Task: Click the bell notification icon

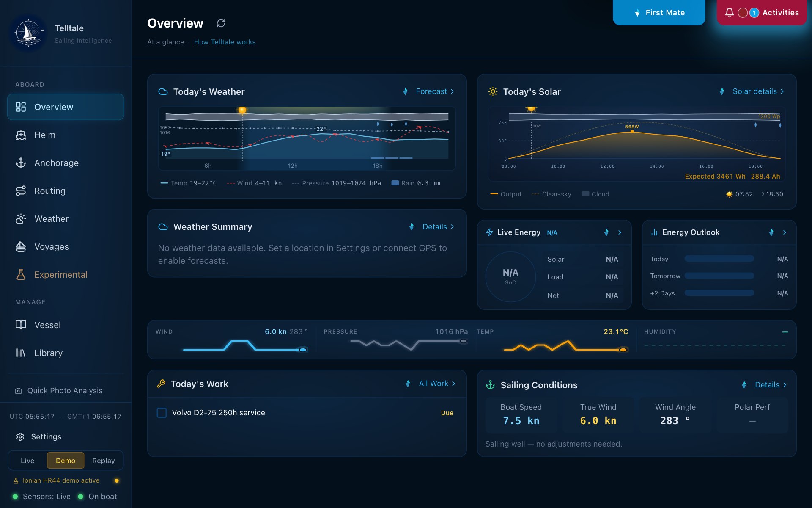Action: [x=729, y=13]
